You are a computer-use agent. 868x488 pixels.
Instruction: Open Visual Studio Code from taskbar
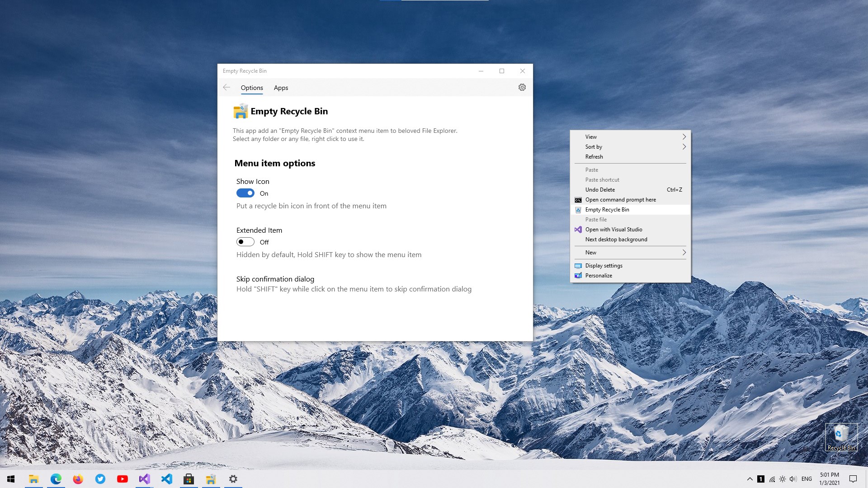click(x=166, y=479)
